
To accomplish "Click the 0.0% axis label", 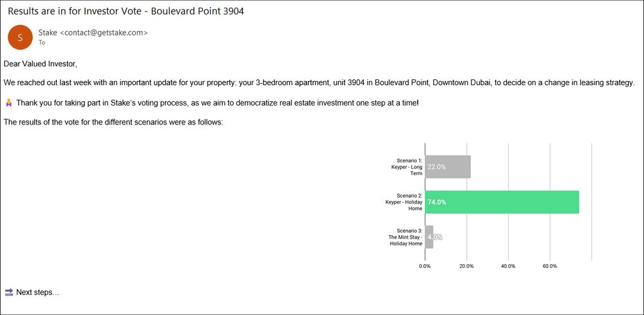I will 424,266.
